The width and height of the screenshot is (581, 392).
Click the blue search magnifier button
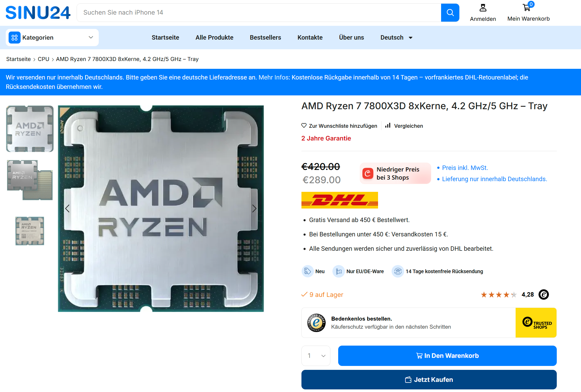click(x=450, y=13)
